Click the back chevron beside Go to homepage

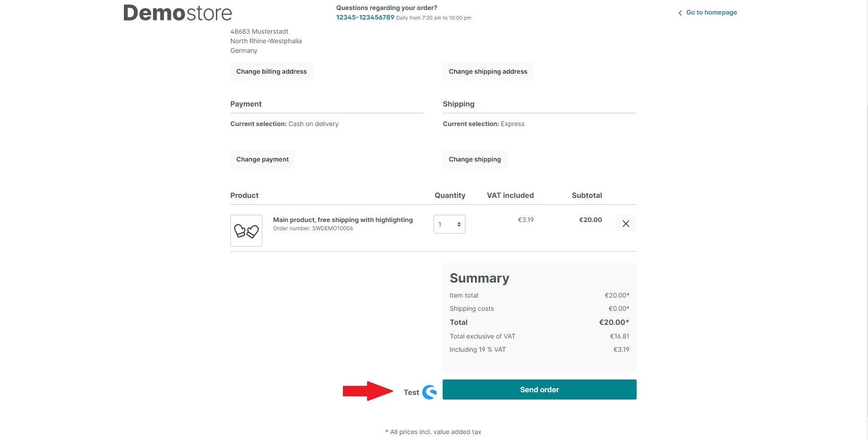(680, 13)
